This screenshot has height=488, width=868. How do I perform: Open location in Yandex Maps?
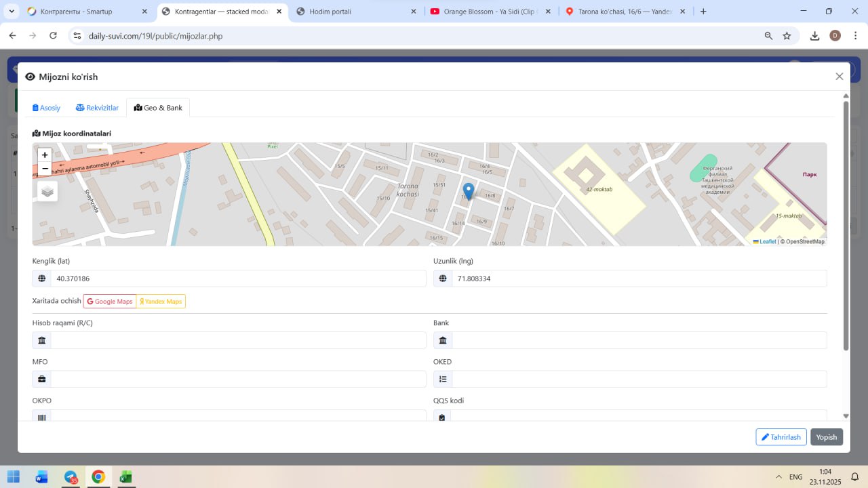[x=161, y=301]
